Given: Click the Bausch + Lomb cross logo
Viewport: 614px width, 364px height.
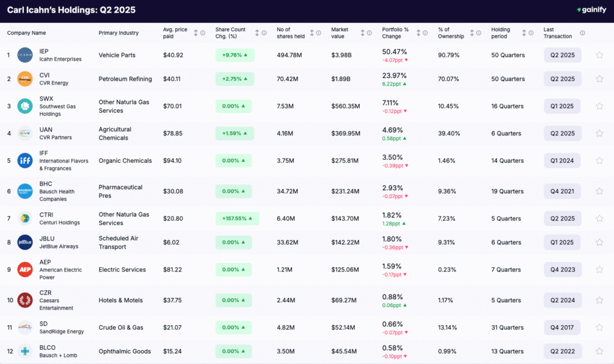Looking at the screenshot, I should pyautogui.click(x=25, y=351).
